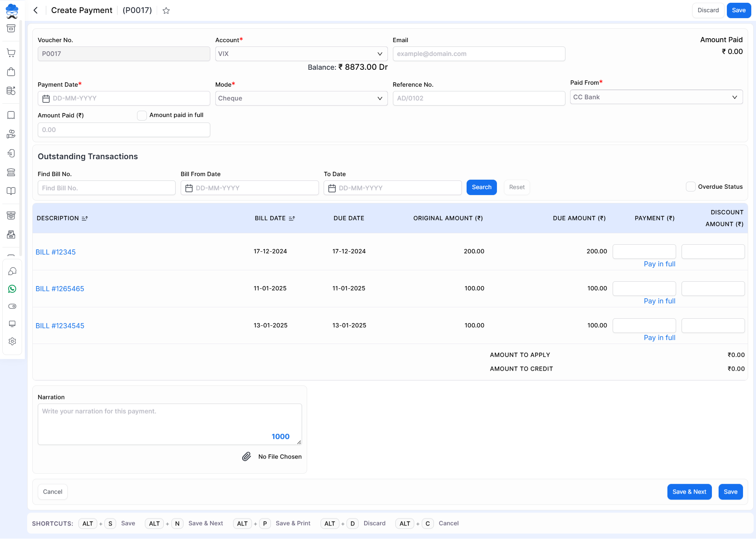Open BILL #12345 link

56,252
